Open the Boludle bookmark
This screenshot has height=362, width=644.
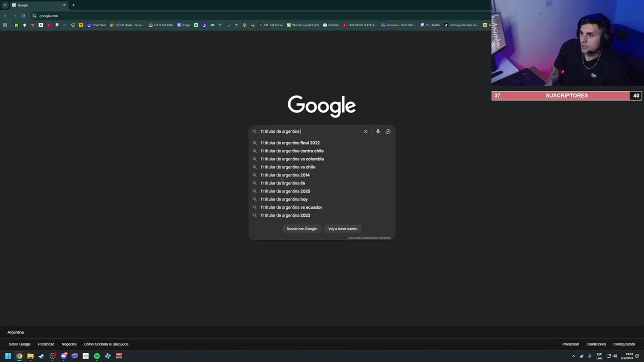point(331,25)
